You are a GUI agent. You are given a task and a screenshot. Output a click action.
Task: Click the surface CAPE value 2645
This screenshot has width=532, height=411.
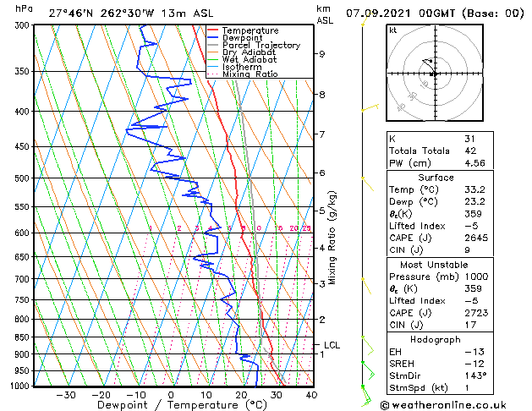pyautogui.click(x=476, y=238)
